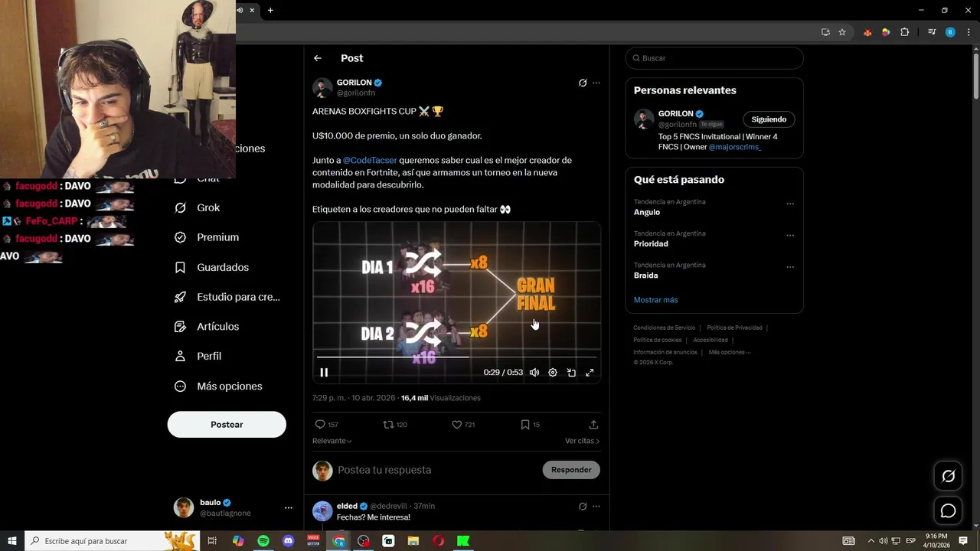980x551 pixels.
Task: Open Grok in the sidebar
Action: [198, 207]
